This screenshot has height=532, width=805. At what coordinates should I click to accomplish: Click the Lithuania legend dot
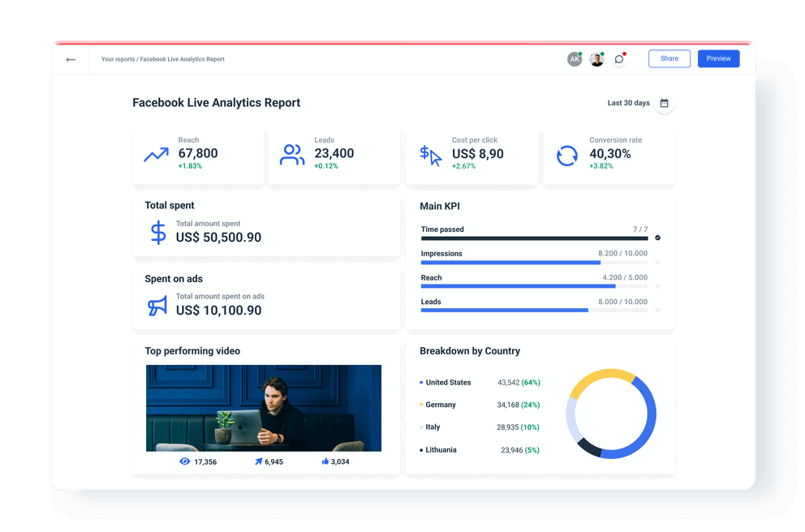(421, 450)
